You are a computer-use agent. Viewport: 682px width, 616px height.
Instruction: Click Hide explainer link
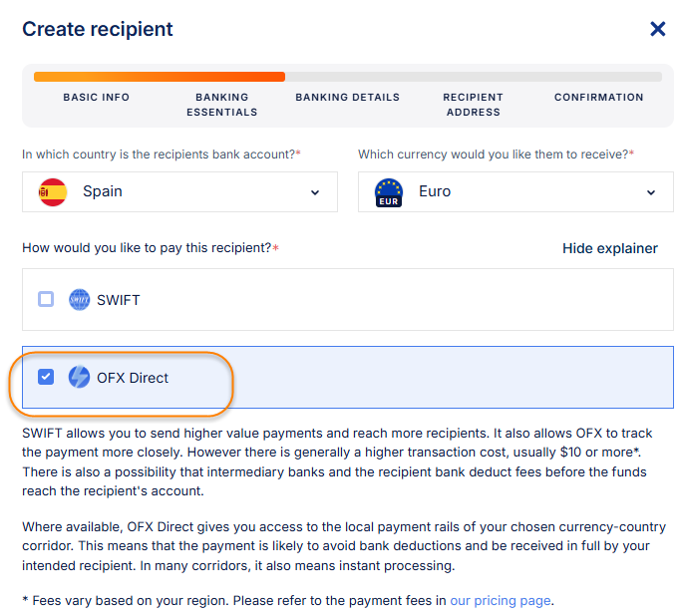coord(609,248)
